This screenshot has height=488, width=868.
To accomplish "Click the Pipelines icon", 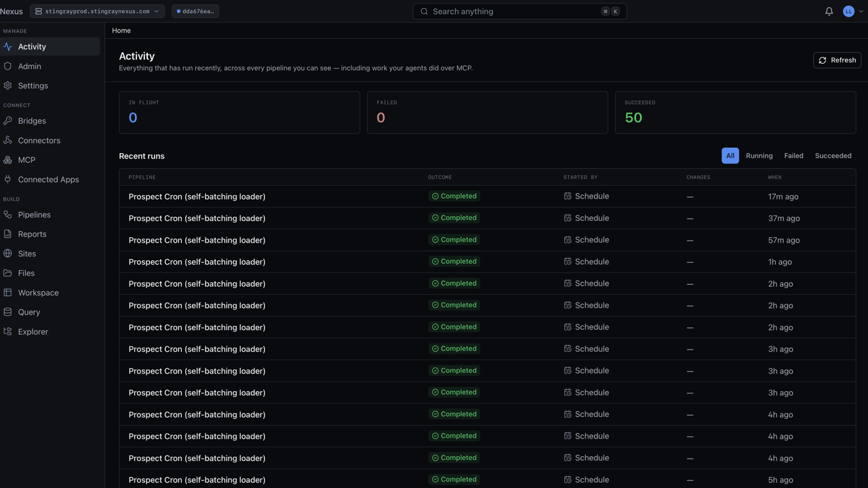I will [7, 215].
